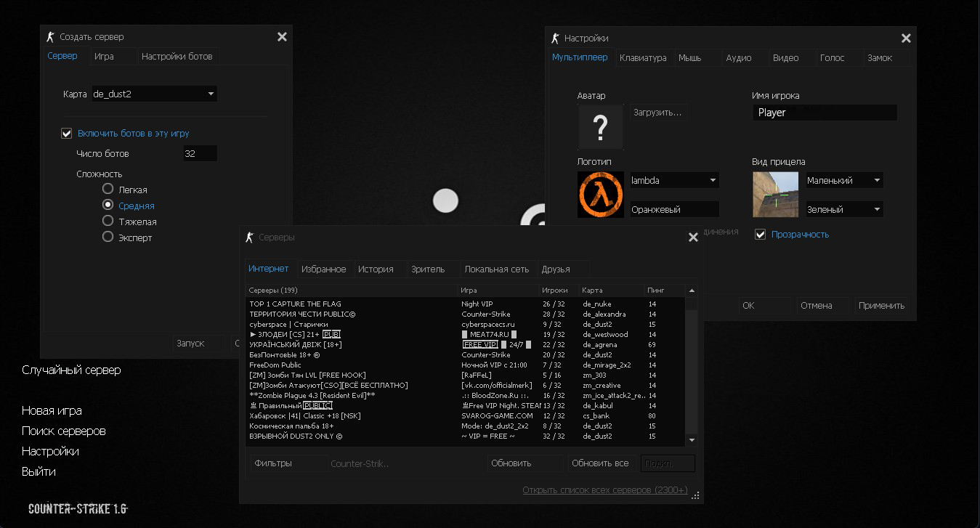Click Новая игра in main menu

point(52,411)
